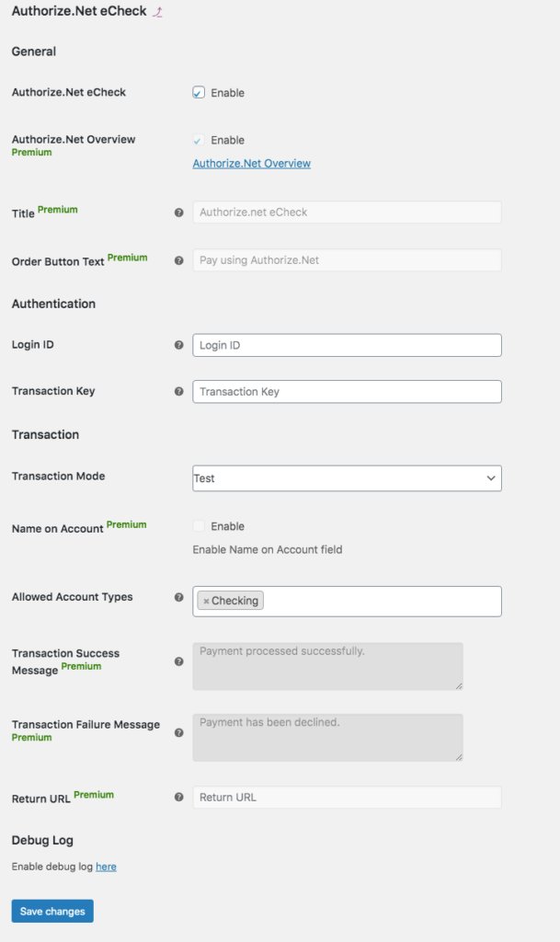
Task: Click the Transaction Success Message textarea
Action: (327, 666)
